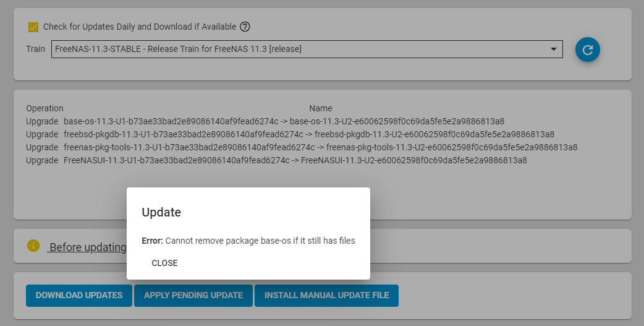Click the Train field label
The image size is (644, 326).
tap(36, 49)
